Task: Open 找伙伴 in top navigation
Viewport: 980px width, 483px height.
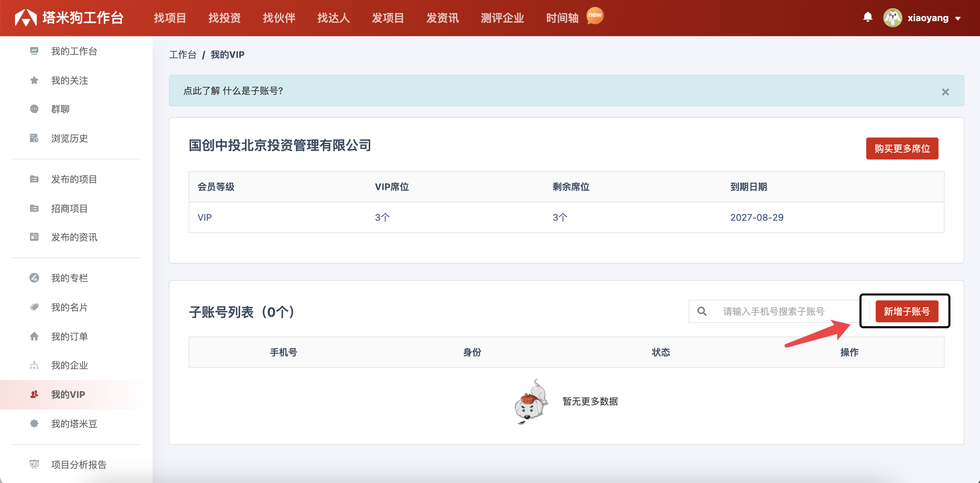Action: click(x=279, y=17)
